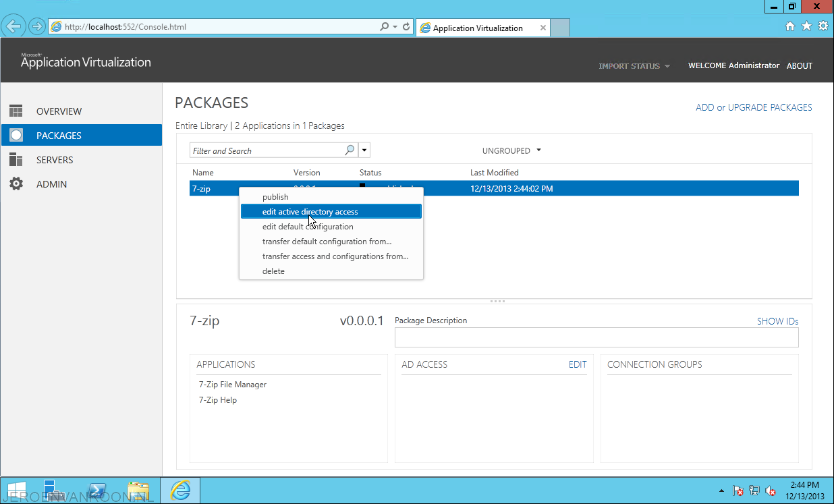Open the OVERVIEW section in sidebar

81,111
